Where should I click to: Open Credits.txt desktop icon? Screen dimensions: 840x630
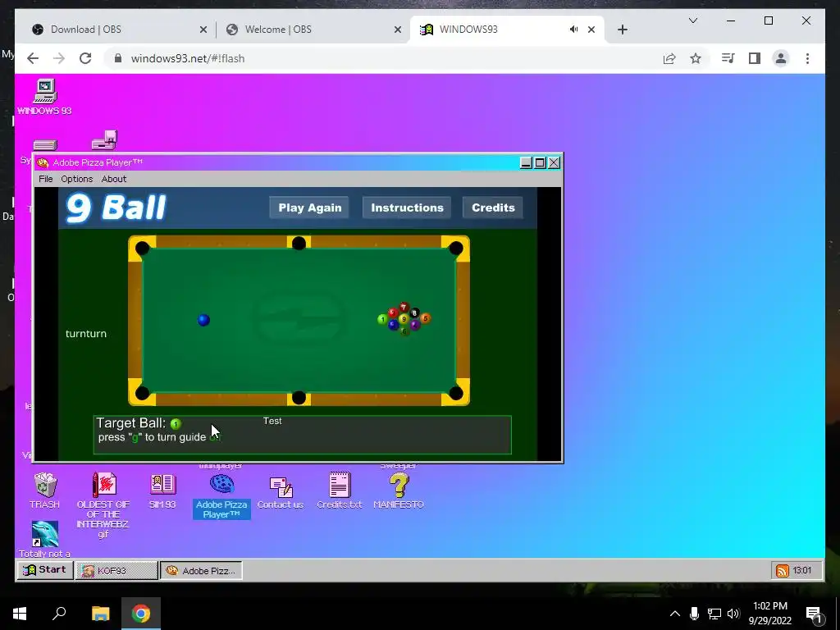[339, 491]
